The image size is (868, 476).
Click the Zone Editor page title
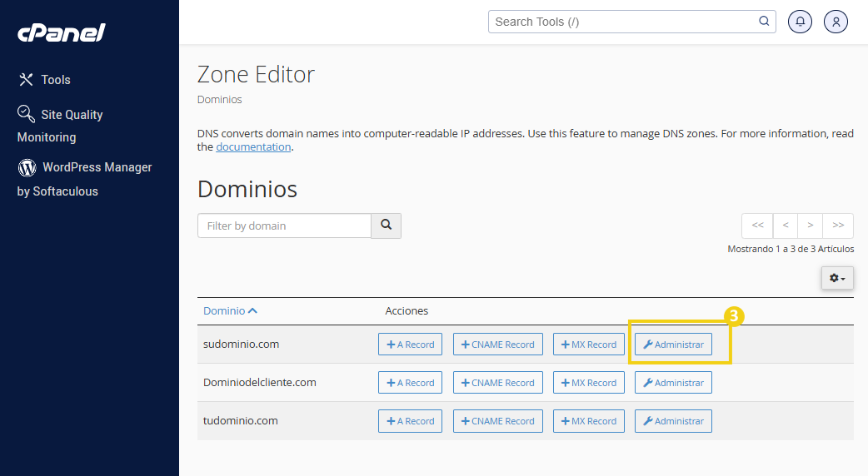point(256,74)
